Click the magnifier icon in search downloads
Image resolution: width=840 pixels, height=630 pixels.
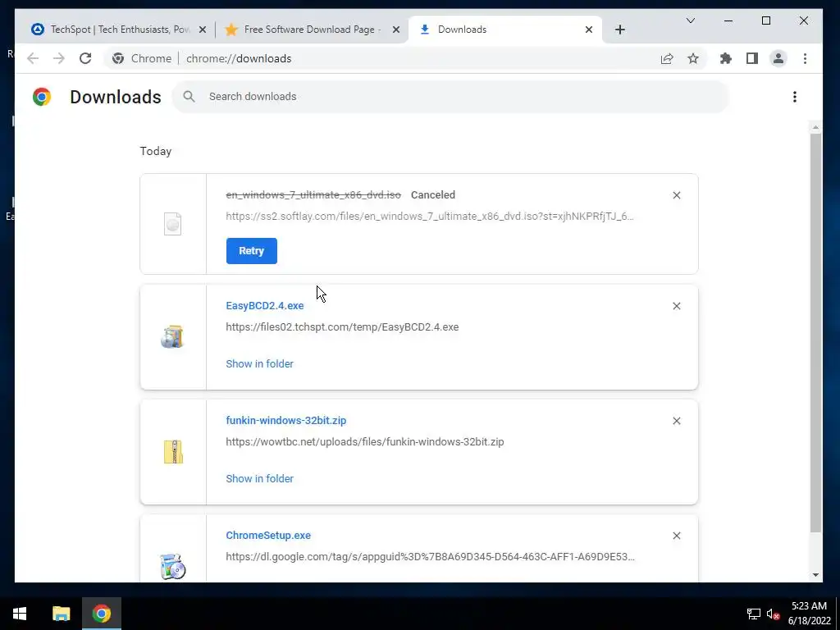(x=189, y=97)
